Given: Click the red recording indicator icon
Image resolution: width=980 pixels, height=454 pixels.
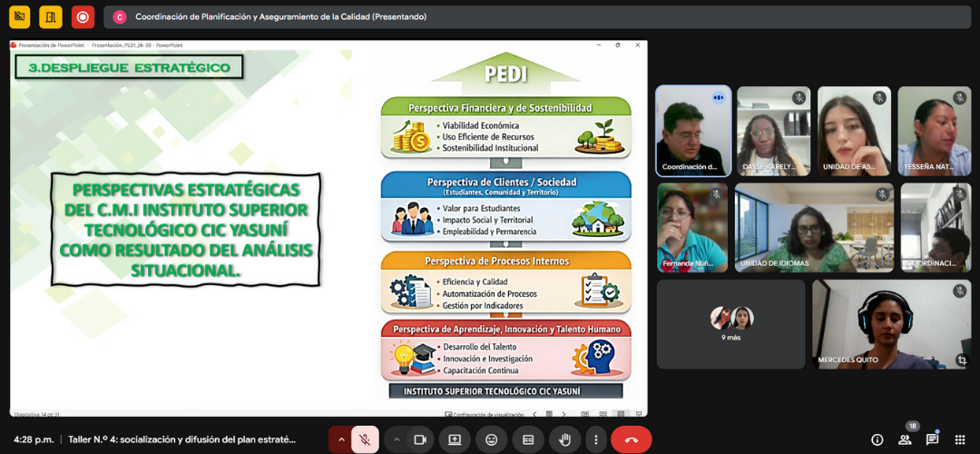Looking at the screenshot, I should pos(83,16).
